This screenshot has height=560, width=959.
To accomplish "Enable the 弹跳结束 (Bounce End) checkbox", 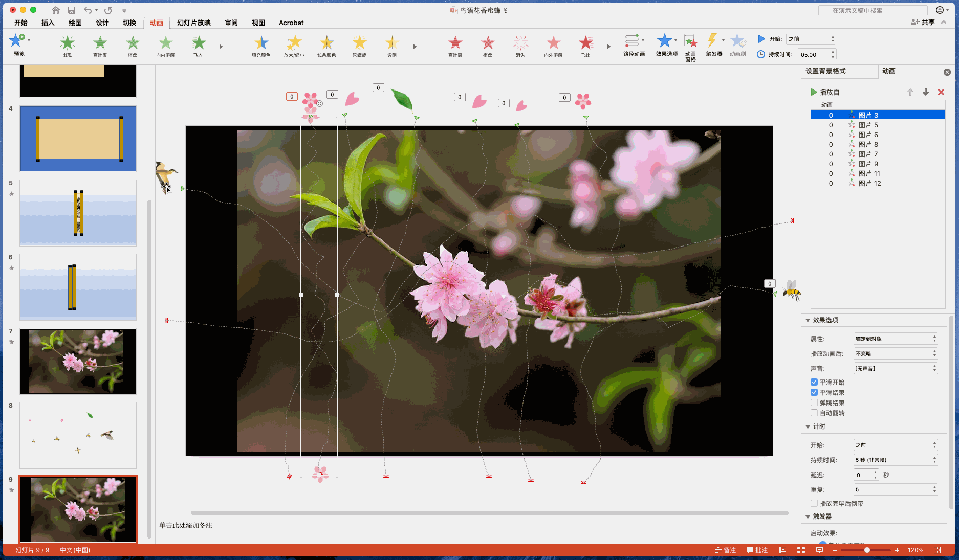I will [814, 402].
